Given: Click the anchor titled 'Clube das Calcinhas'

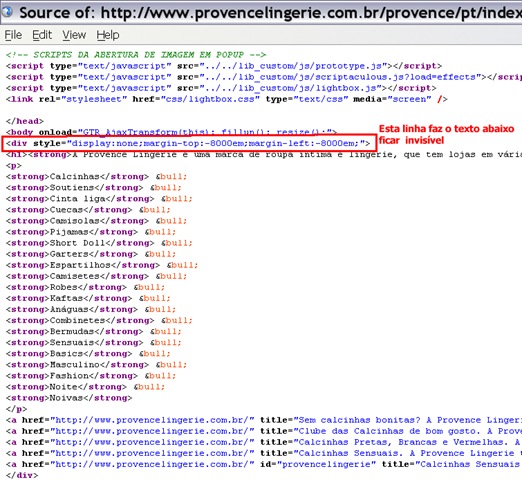Looking at the screenshot, I should pyautogui.click(x=264, y=431).
